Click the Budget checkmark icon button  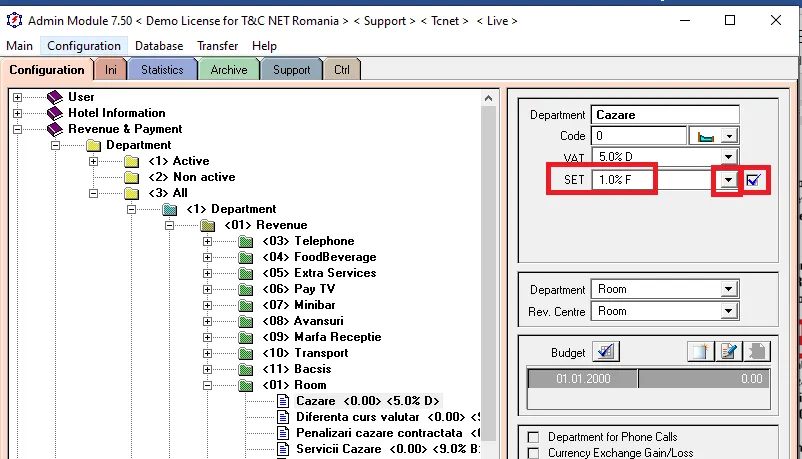pos(606,352)
